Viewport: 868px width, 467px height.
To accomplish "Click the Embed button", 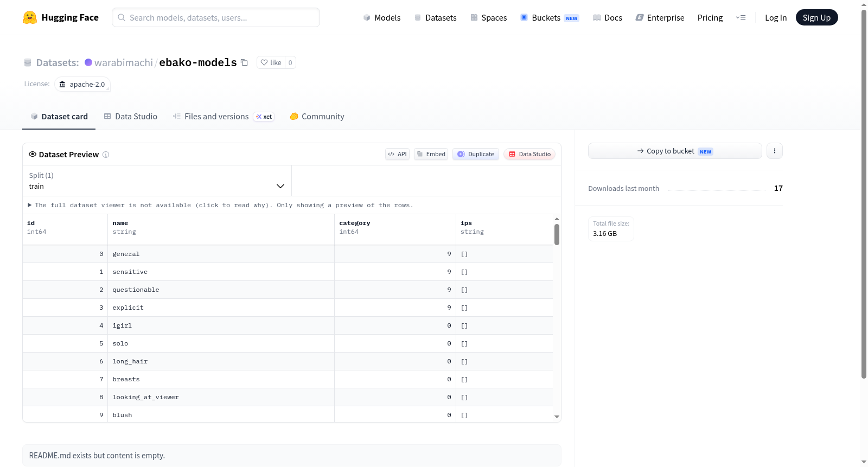I will coord(431,154).
